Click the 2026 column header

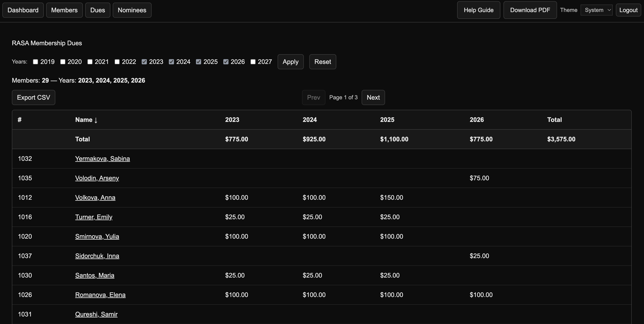point(477,120)
